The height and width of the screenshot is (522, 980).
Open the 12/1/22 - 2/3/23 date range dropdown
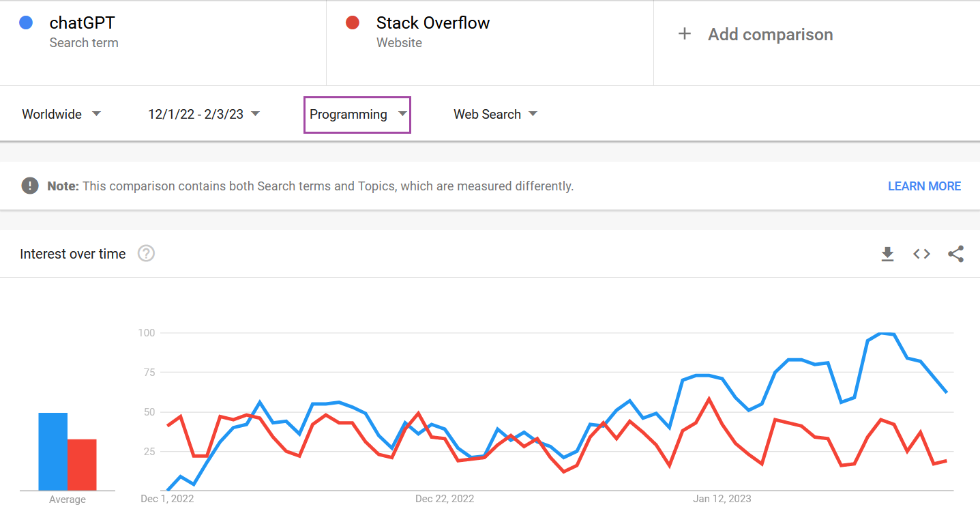pyautogui.click(x=204, y=114)
